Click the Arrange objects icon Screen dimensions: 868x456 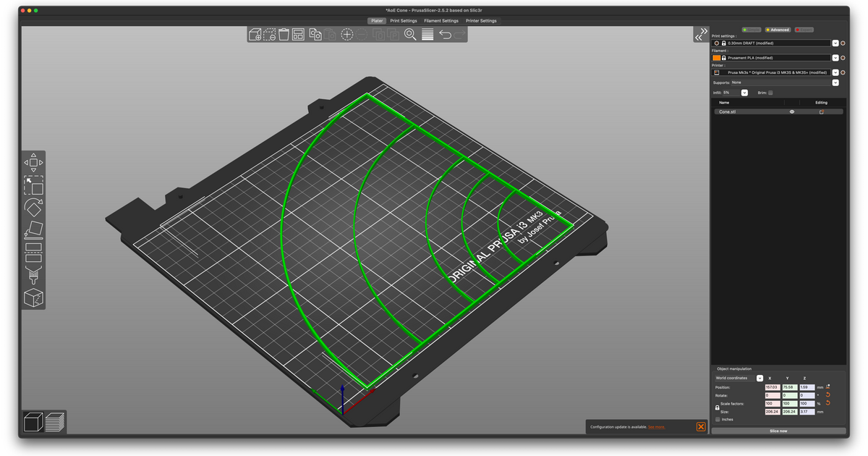[x=299, y=34]
